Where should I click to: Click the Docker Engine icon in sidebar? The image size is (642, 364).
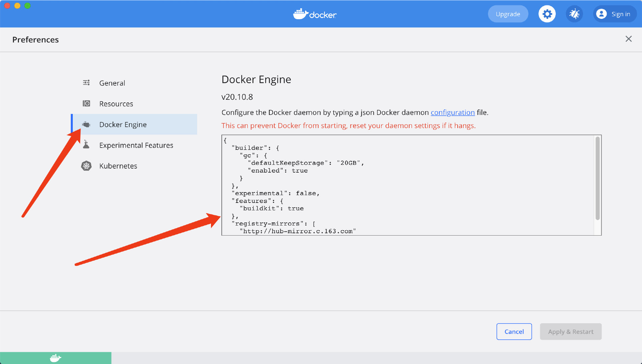tap(86, 124)
